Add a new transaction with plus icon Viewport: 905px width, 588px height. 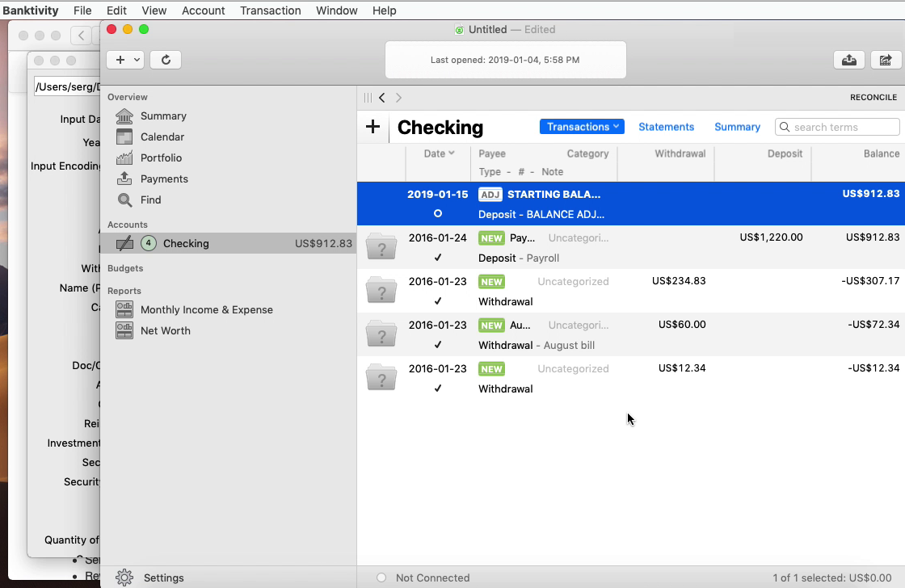(373, 127)
